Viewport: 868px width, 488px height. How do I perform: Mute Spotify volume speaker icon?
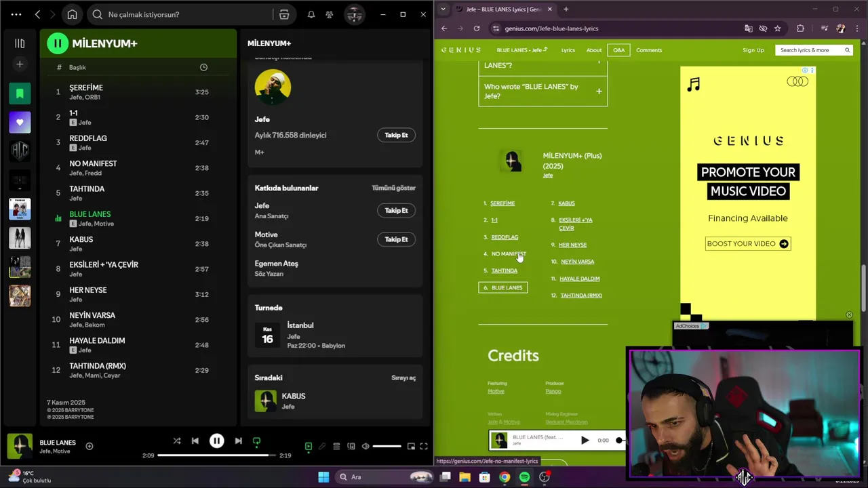[366, 446]
